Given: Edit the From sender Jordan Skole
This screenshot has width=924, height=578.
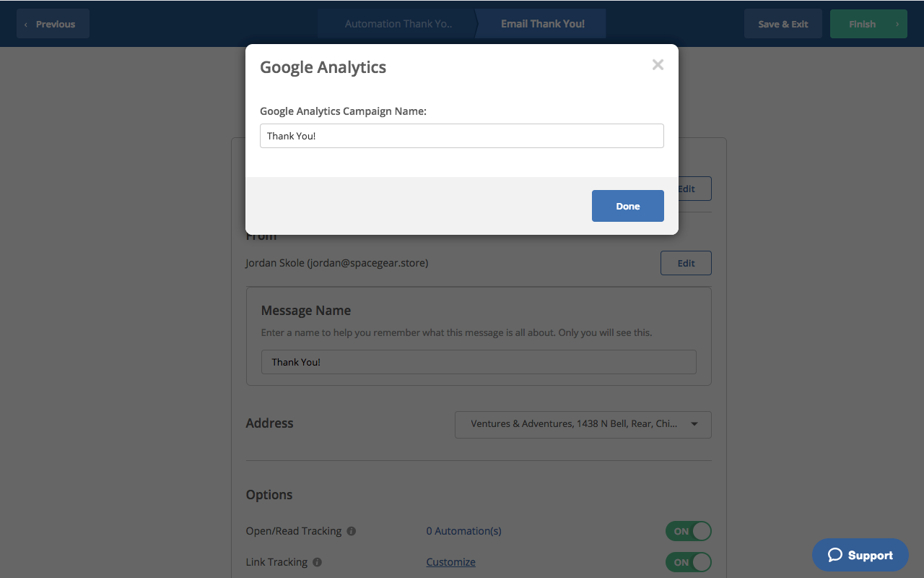Looking at the screenshot, I should coord(685,263).
